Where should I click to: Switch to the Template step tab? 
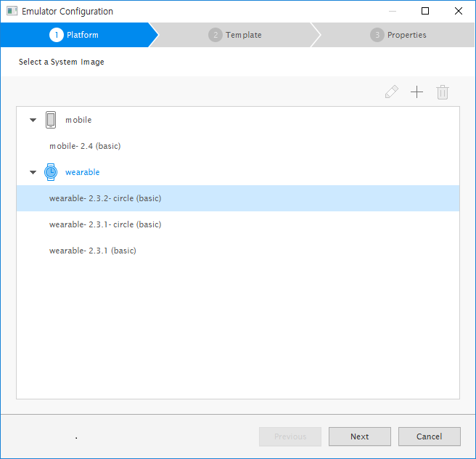tap(235, 35)
